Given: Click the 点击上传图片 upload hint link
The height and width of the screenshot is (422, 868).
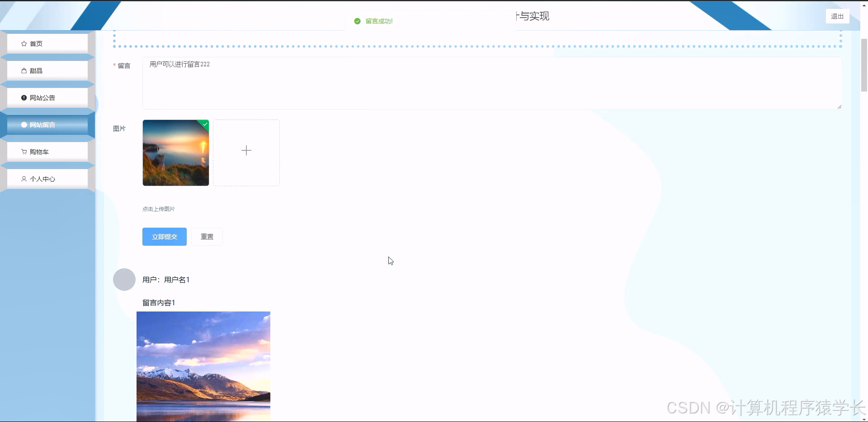Looking at the screenshot, I should (x=158, y=209).
